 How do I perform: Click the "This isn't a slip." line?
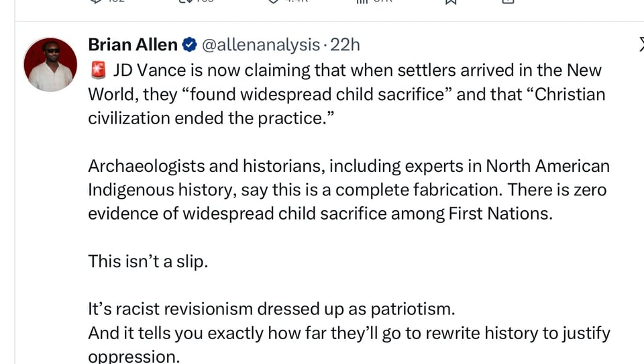[x=148, y=261]
